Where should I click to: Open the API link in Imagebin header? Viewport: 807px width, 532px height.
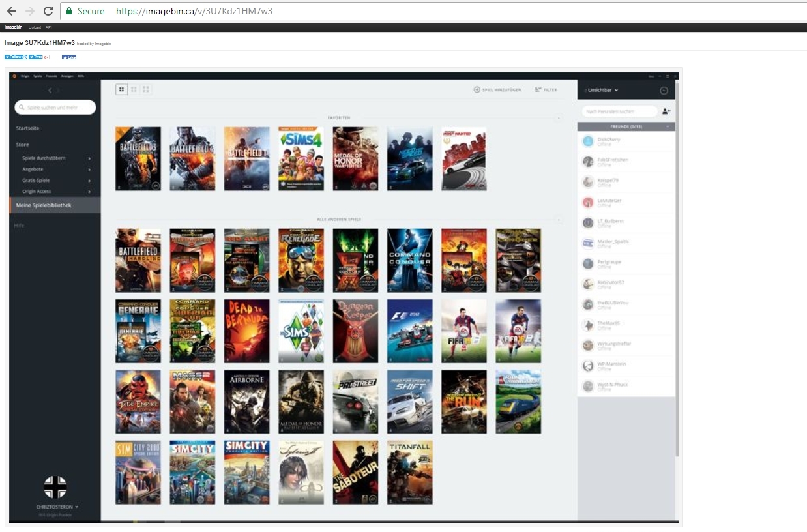(x=48, y=27)
